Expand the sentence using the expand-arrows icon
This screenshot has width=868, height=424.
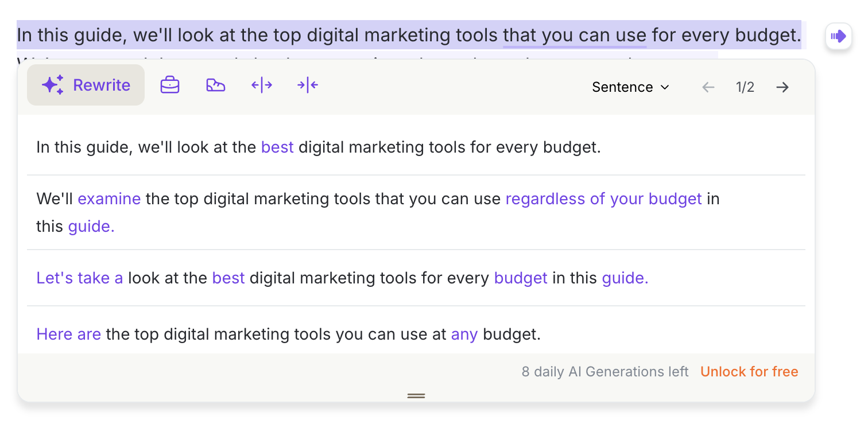(262, 84)
